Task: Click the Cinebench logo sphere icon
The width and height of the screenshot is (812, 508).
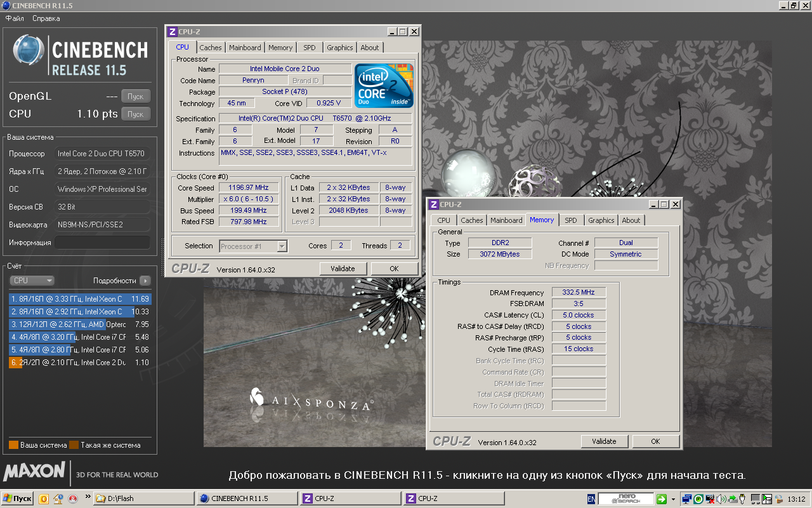Action: 29,50
